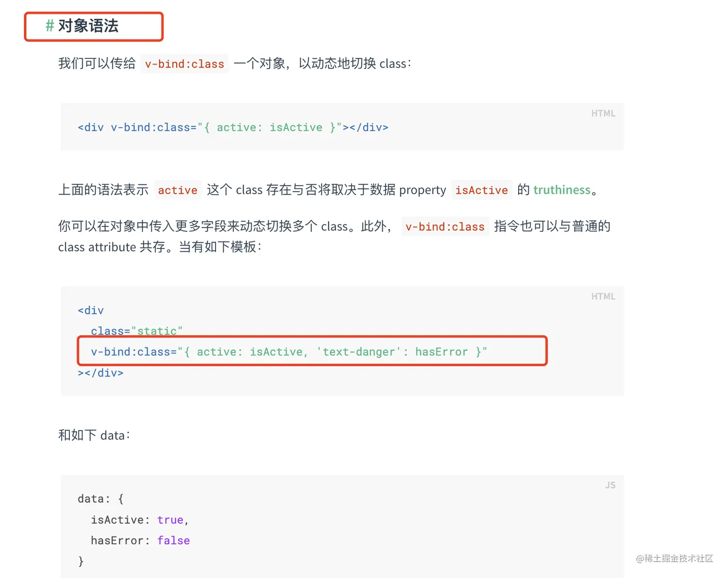Click the red inline code word active
This screenshot has width=728, height=578.
point(177,190)
